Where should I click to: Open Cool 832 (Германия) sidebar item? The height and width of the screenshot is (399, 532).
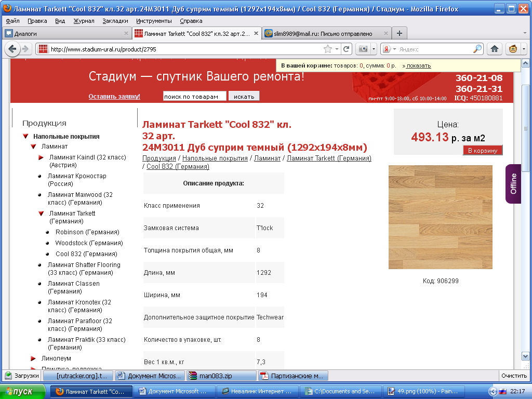tap(86, 254)
